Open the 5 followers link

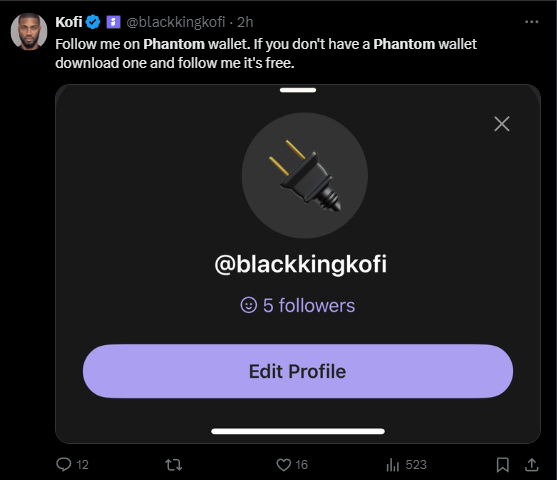pos(298,306)
